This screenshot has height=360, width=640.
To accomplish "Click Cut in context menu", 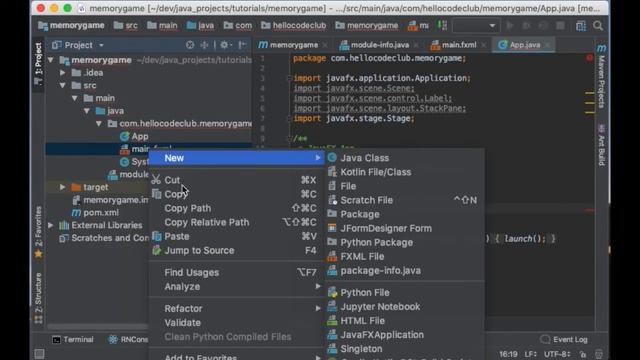I will coord(236,180).
